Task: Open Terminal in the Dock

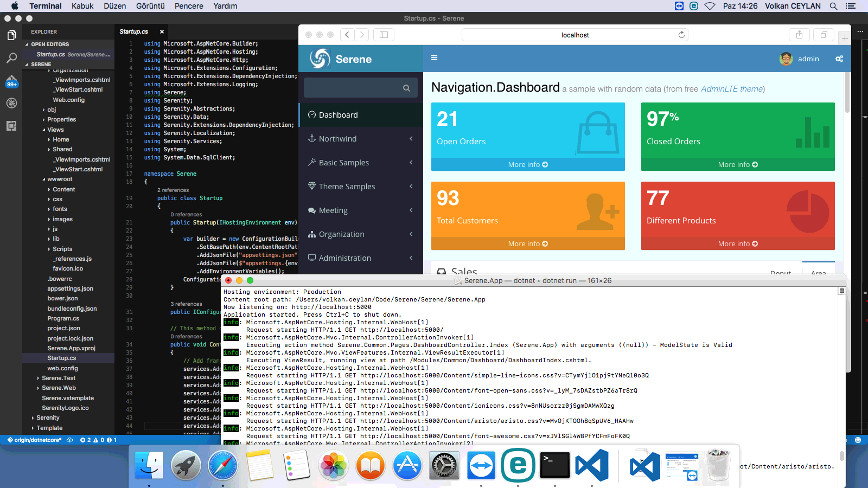Action: [555, 465]
